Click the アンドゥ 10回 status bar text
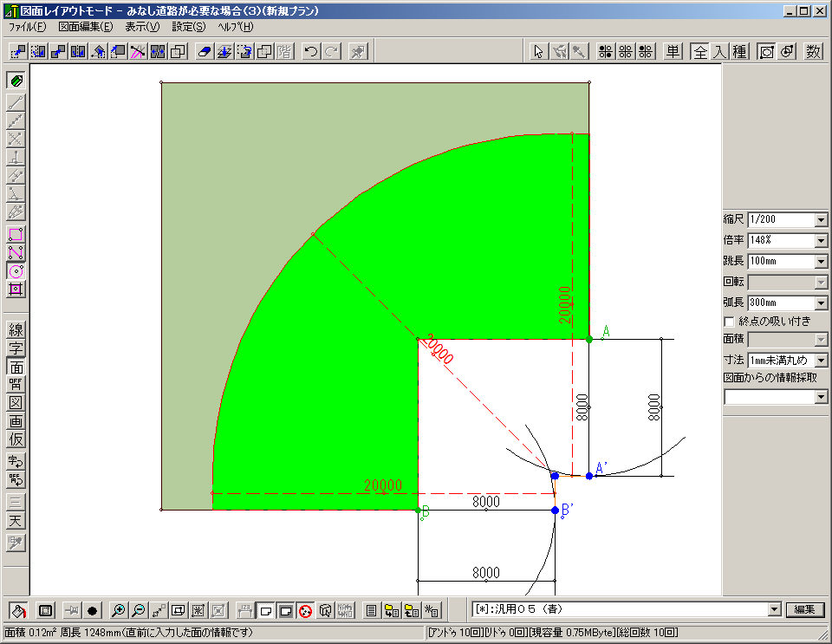The width and height of the screenshot is (832, 644). tap(456, 633)
